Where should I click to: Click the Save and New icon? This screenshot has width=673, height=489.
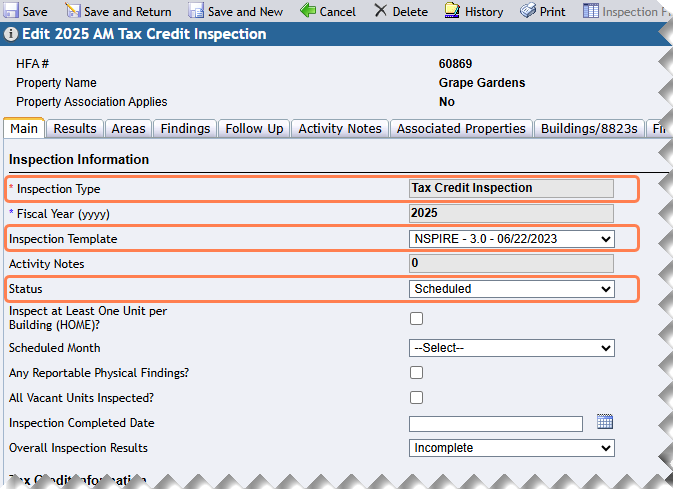196,11
